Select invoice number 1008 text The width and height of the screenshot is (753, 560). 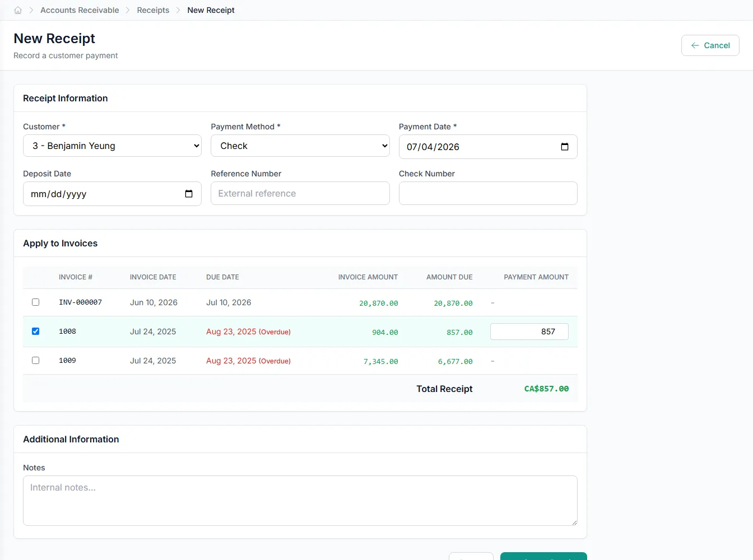67,332
